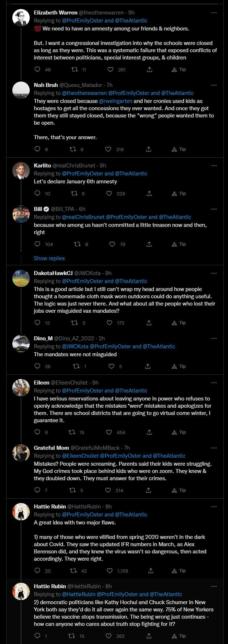Screen dimensions: 228x644
Task: Reply to Grateful Mom's tweet
Action: 37,490
